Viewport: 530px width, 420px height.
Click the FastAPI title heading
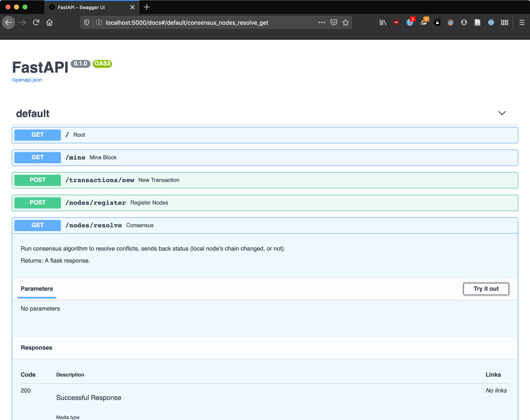[x=40, y=67]
